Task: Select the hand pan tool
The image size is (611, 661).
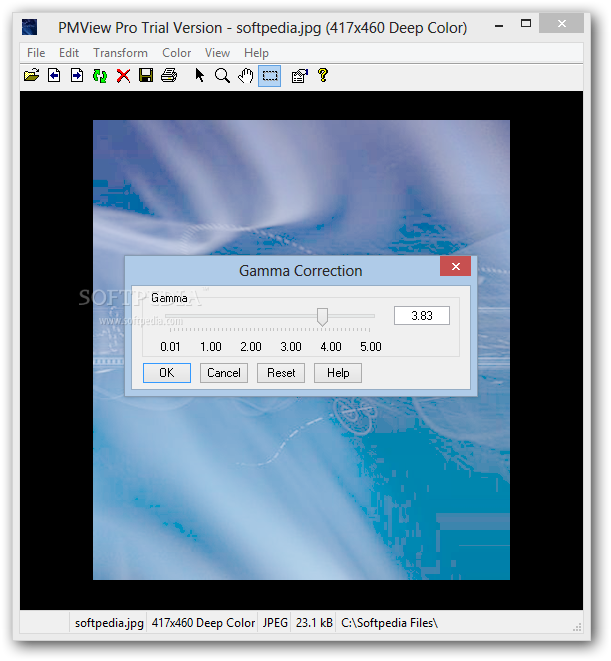Action: click(x=246, y=76)
